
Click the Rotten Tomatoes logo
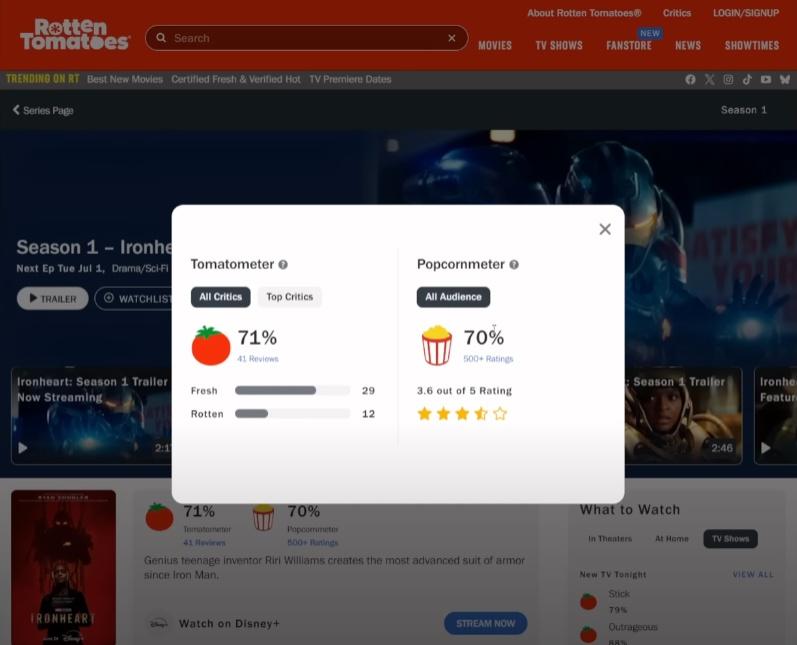75,35
